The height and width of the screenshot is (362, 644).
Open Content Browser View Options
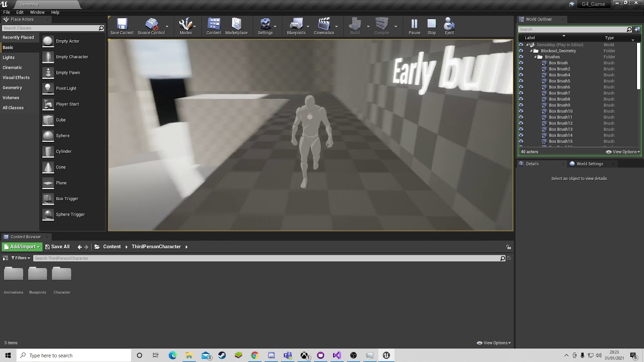click(494, 343)
